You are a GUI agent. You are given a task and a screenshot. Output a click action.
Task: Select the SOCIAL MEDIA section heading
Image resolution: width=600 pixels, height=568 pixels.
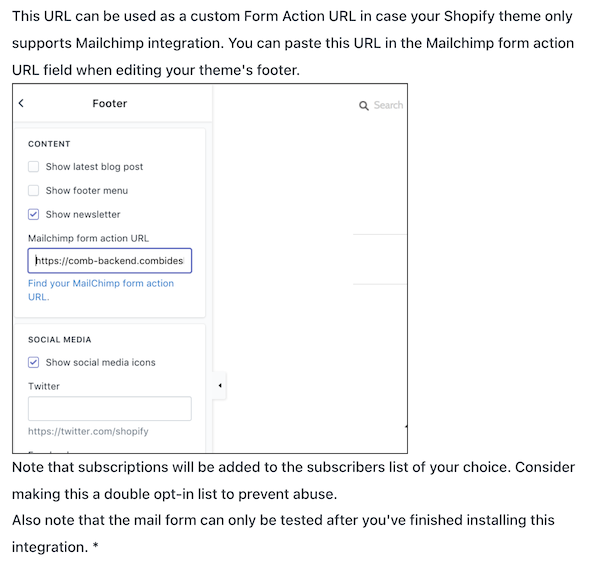pos(60,340)
